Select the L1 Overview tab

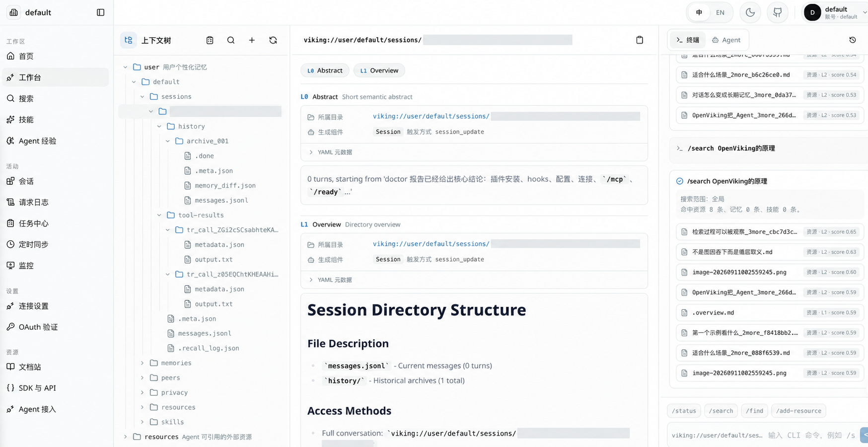coord(379,71)
